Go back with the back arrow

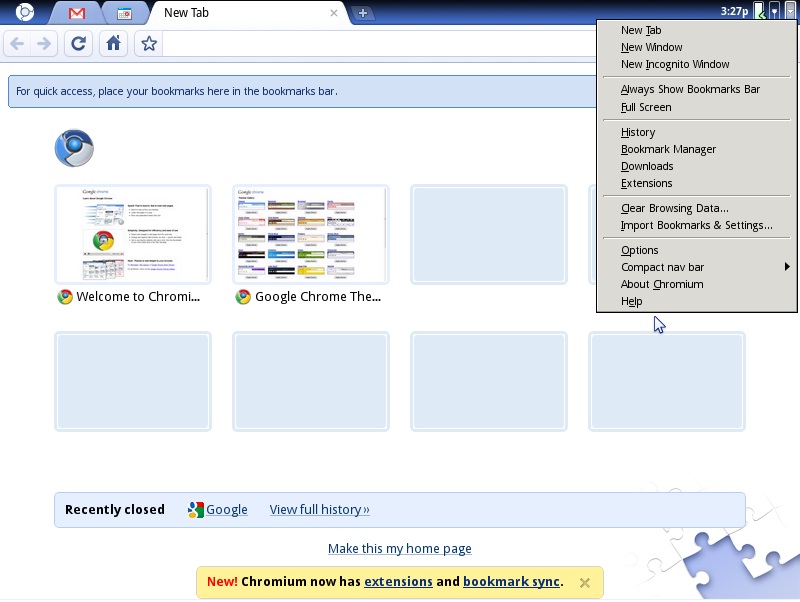click(x=17, y=44)
